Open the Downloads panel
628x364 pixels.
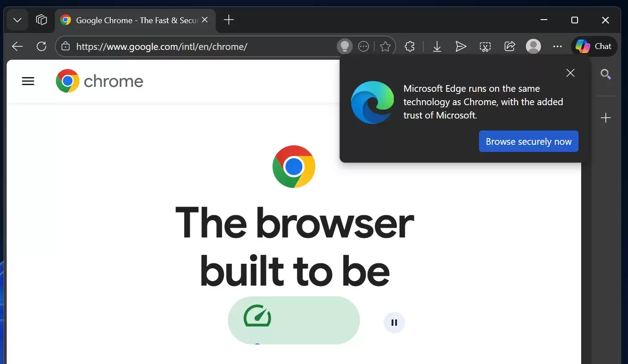[437, 46]
